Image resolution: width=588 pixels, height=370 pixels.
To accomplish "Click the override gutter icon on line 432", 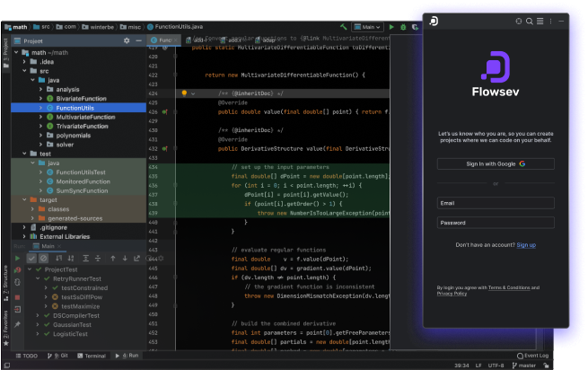I will point(164,148).
